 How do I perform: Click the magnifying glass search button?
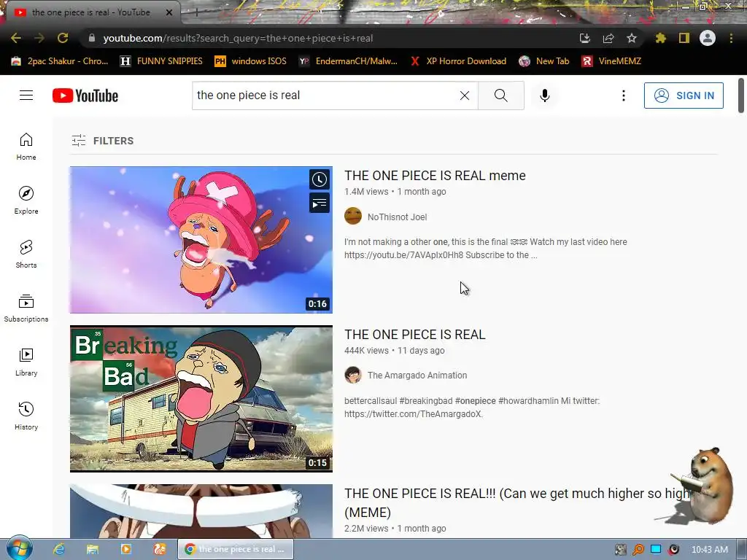click(x=500, y=96)
